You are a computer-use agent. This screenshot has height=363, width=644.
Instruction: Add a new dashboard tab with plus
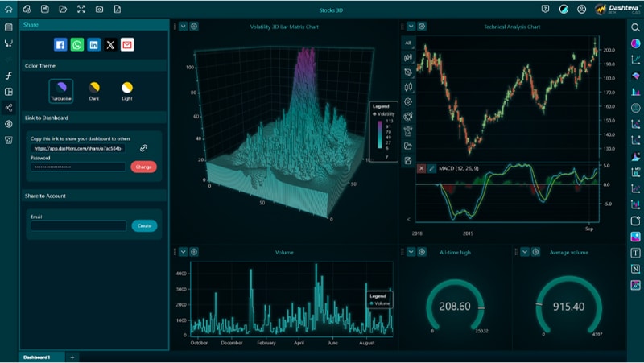72,357
